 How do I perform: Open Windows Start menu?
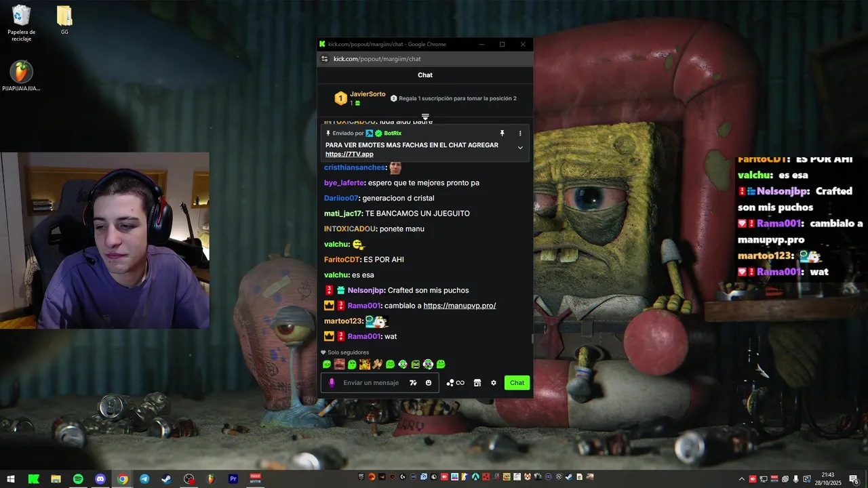(11, 479)
